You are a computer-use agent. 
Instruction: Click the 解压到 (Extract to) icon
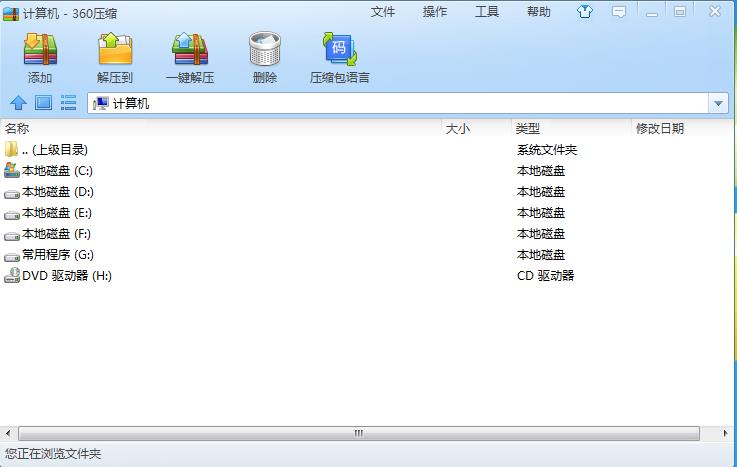coord(115,49)
